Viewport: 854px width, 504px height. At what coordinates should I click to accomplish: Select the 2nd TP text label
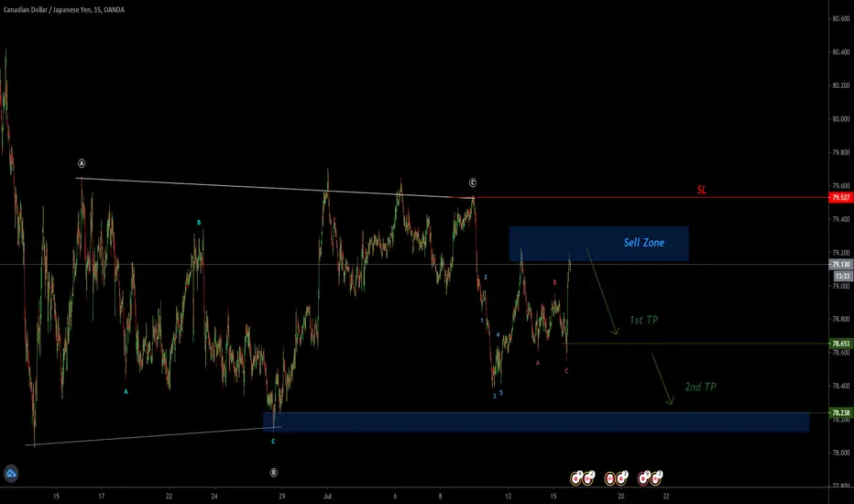(700, 387)
